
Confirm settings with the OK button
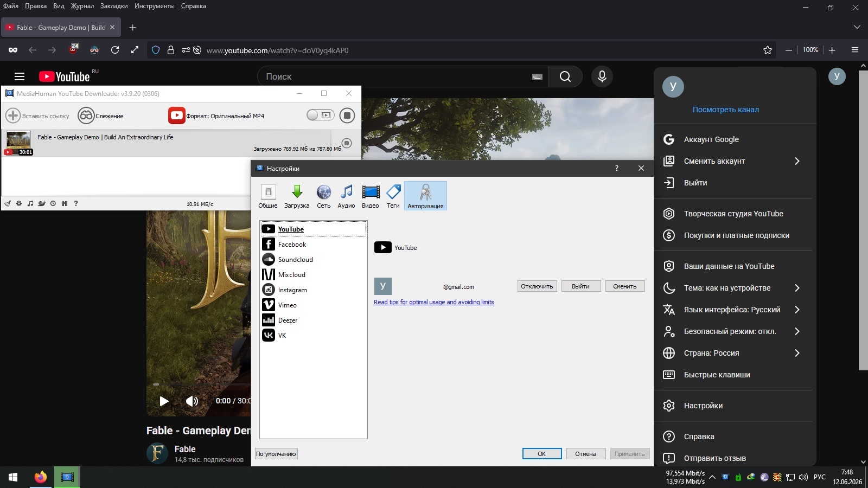pos(542,454)
